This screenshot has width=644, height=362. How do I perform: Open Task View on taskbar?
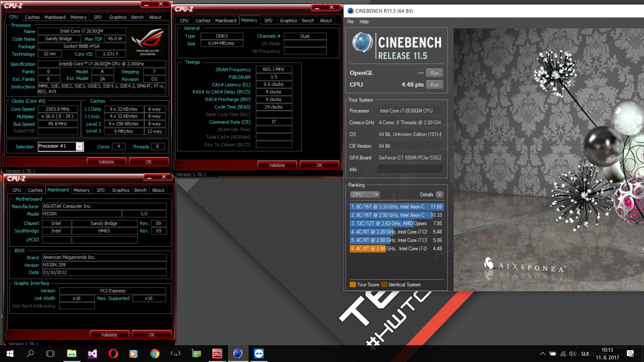[51, 354]
